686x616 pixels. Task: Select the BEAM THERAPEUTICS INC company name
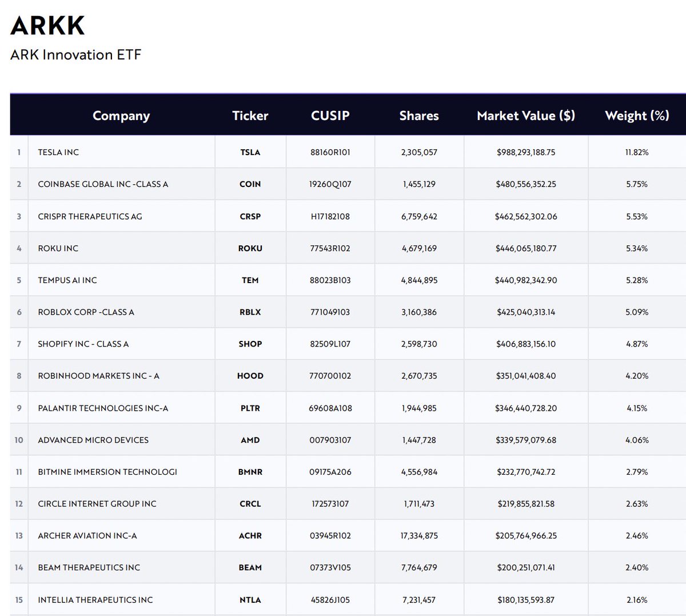pos(89,567)
